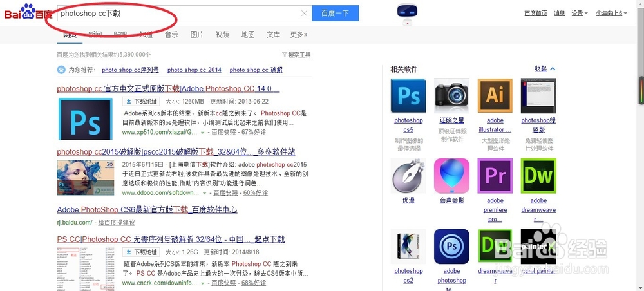Click Adobe Premiere Pr icon
The image size is (644, 291).
point(495,176)
